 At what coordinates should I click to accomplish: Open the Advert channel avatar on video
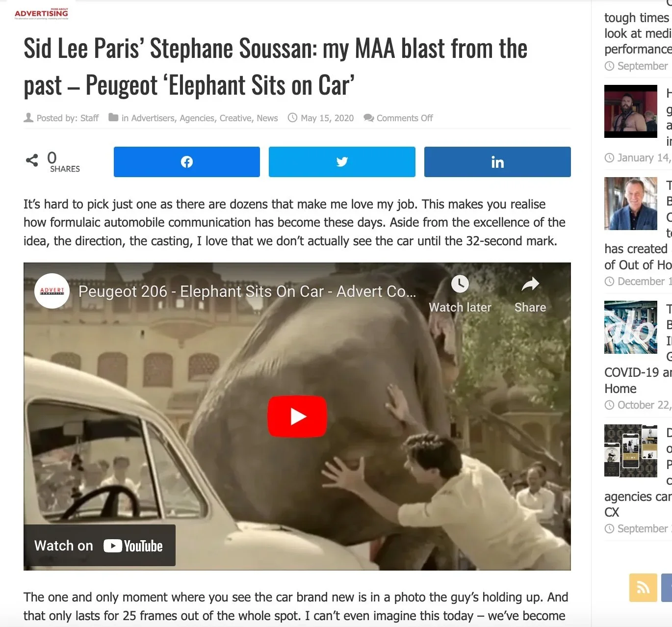click(52, 291)
